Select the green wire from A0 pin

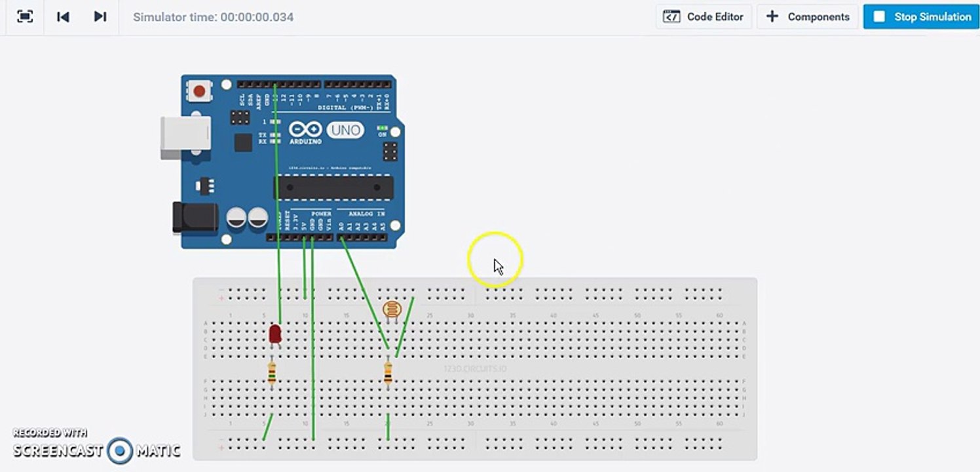(x=364, y=292)
